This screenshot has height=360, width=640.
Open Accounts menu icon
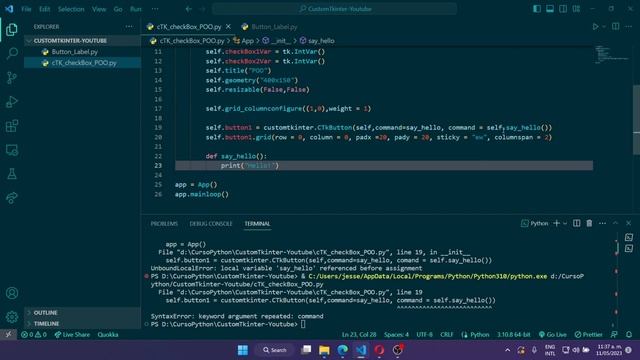pyautogui.click(x=12, y=293)
